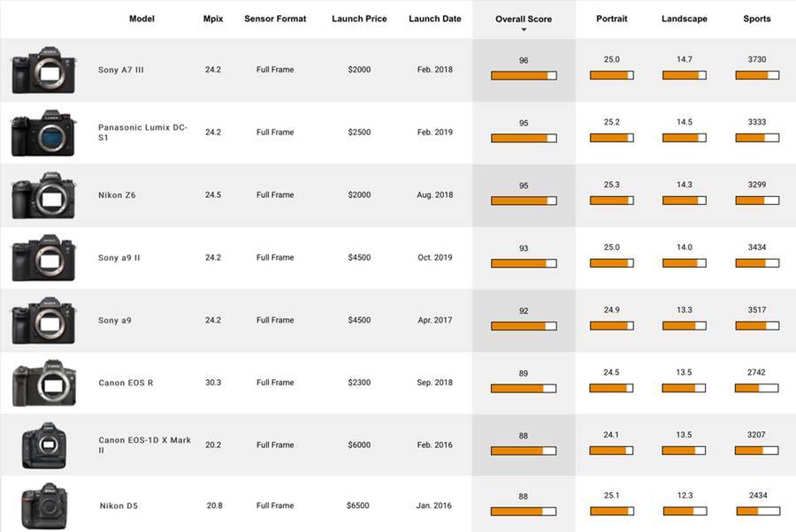Sort table by Launch Date header
The width and height of the screenshot is (796, 532).
point(434,19)
